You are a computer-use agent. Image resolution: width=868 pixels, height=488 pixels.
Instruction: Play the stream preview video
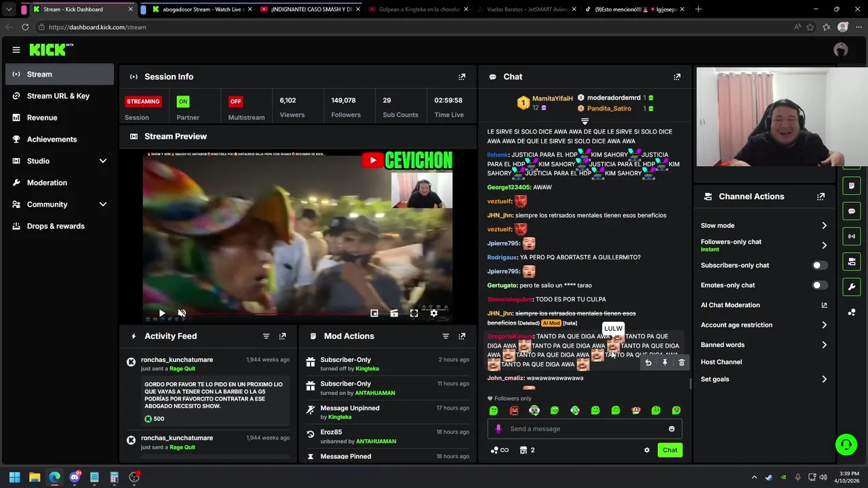[161, 313]
